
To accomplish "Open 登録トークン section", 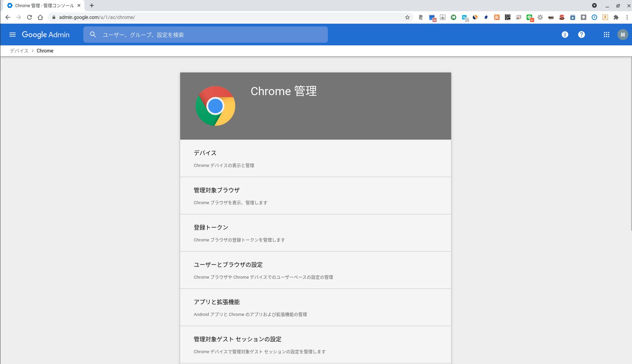I will pyautogui.click(x=315, y=233).
